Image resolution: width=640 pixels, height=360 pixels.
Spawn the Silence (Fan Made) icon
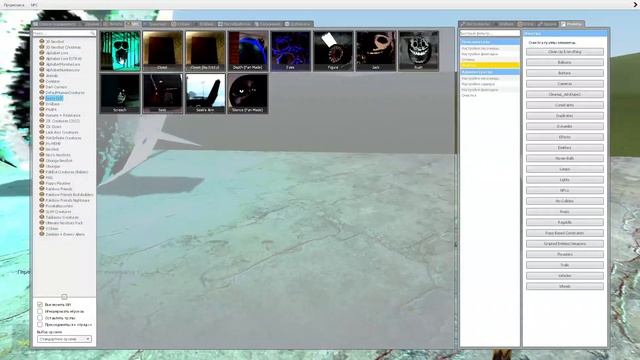tap(248, 93)
